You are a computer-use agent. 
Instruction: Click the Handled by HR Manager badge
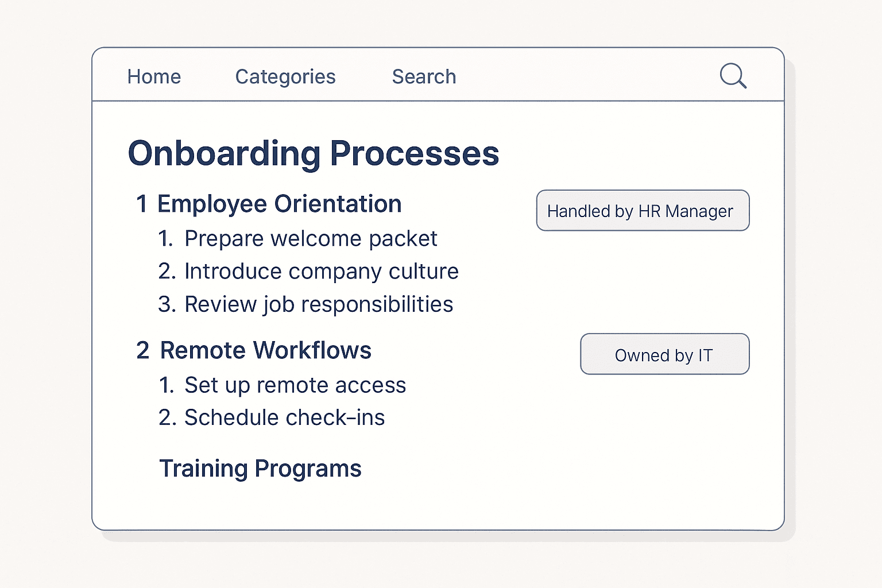(x=643, y=211)
